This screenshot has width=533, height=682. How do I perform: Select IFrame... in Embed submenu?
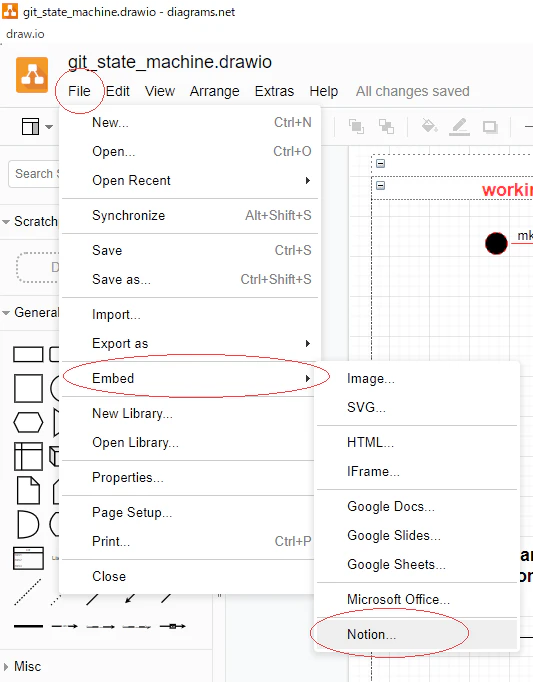(x=417, y=471)
